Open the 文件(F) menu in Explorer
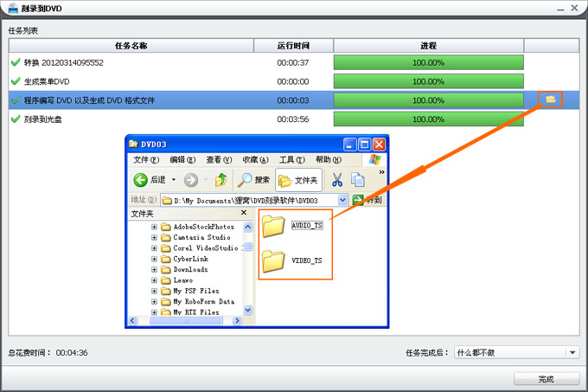Screen dimensions: 588x392 point(145,160)
